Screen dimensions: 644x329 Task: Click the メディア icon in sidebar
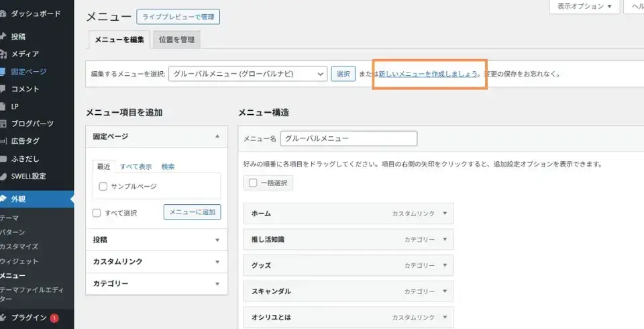click(3, 54)
